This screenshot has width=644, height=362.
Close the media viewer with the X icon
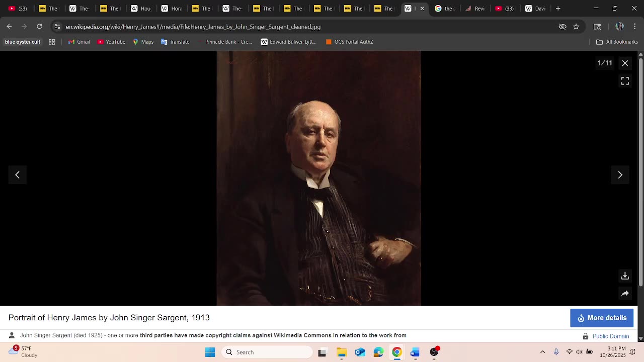(625, 63)
